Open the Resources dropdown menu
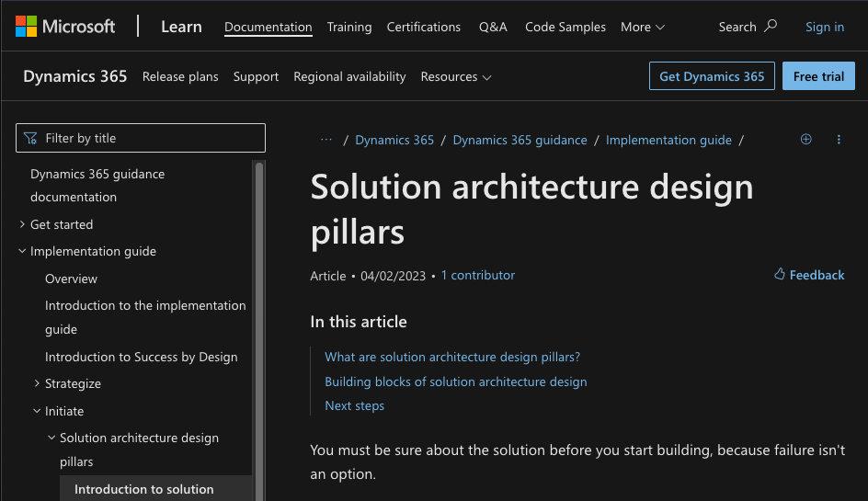The width and height of the screenshot is (868, 501). click(455, 76)
